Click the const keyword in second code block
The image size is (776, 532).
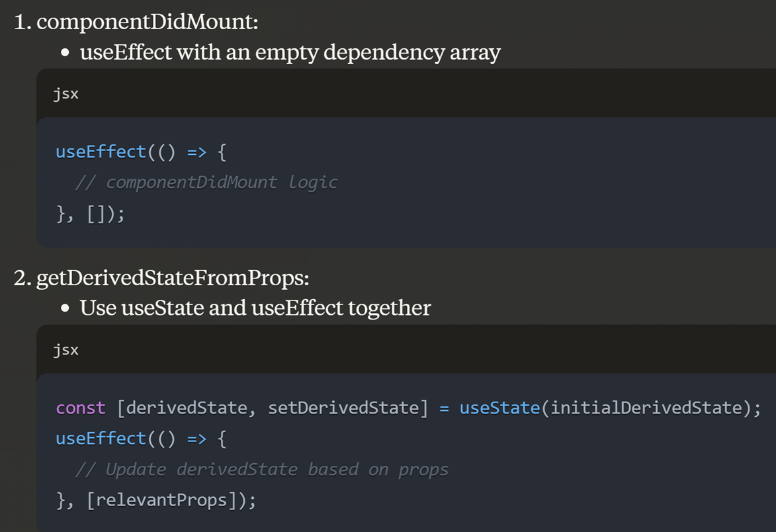pyautogui.click(x=80, y=408)
